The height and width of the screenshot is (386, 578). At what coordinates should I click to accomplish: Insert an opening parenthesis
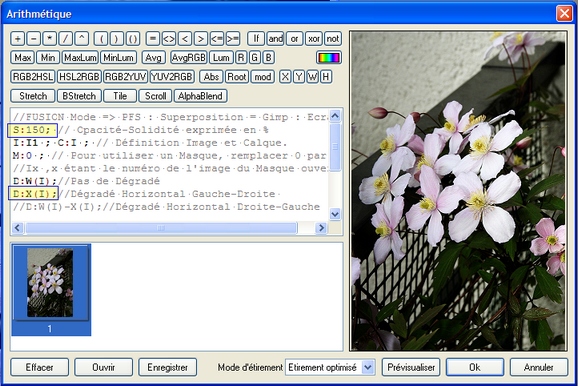(101, 39)
